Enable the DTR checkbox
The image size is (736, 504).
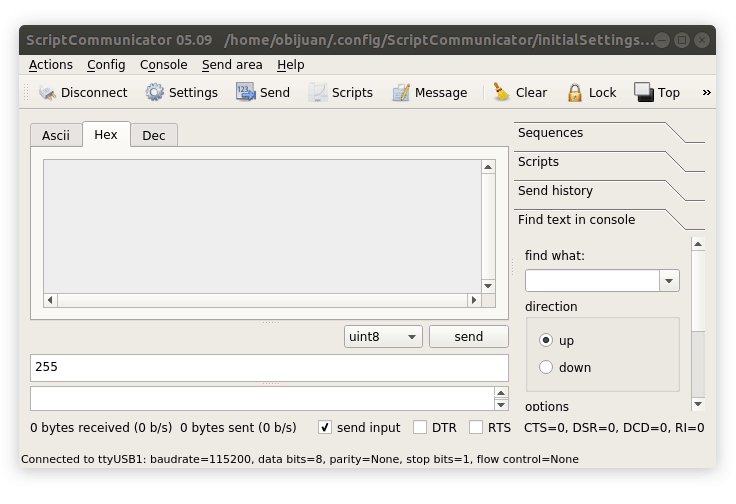(x=420, y=427)
